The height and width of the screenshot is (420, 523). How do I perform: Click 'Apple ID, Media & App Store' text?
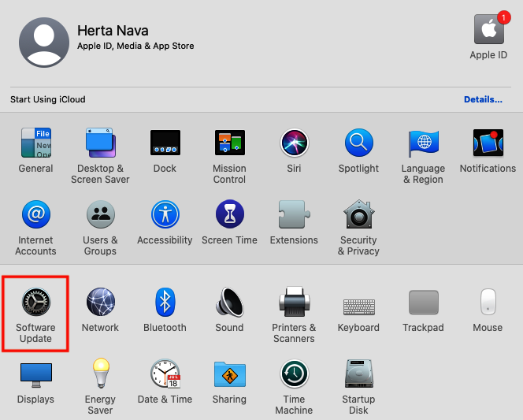[135, 46]
